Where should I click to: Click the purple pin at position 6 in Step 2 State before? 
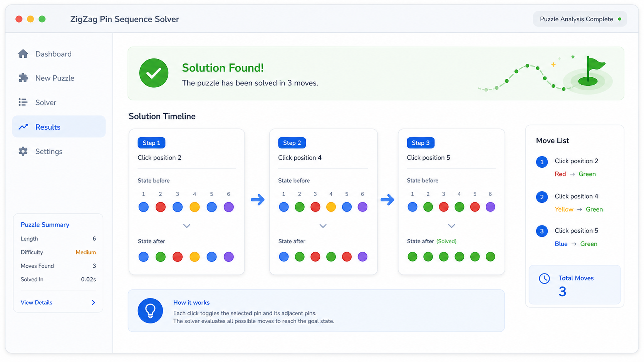[362, 207]
